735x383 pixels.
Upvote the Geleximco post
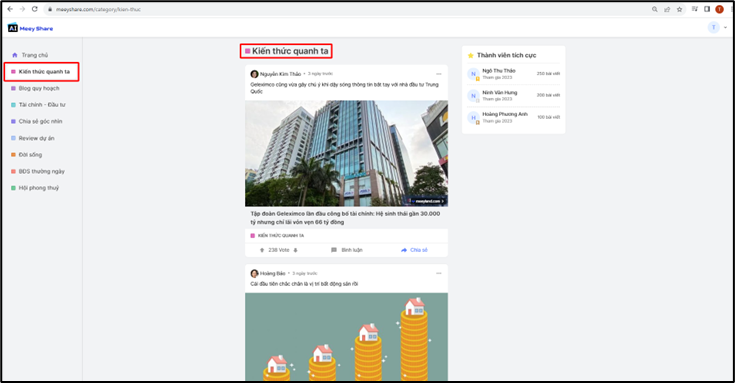262,250
